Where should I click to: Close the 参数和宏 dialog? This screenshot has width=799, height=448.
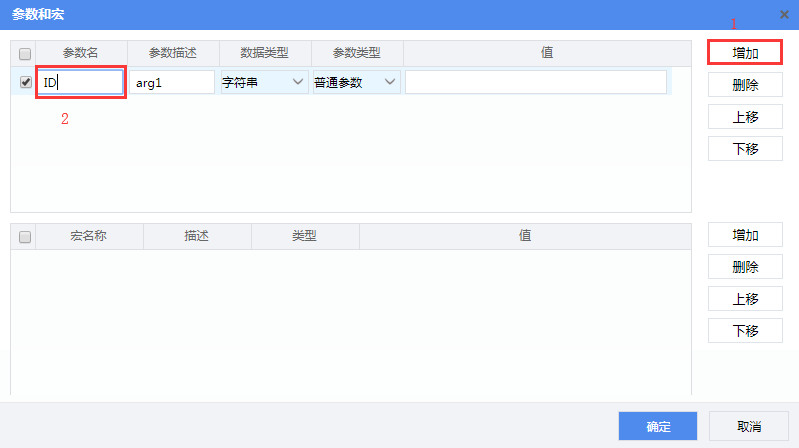784,14
